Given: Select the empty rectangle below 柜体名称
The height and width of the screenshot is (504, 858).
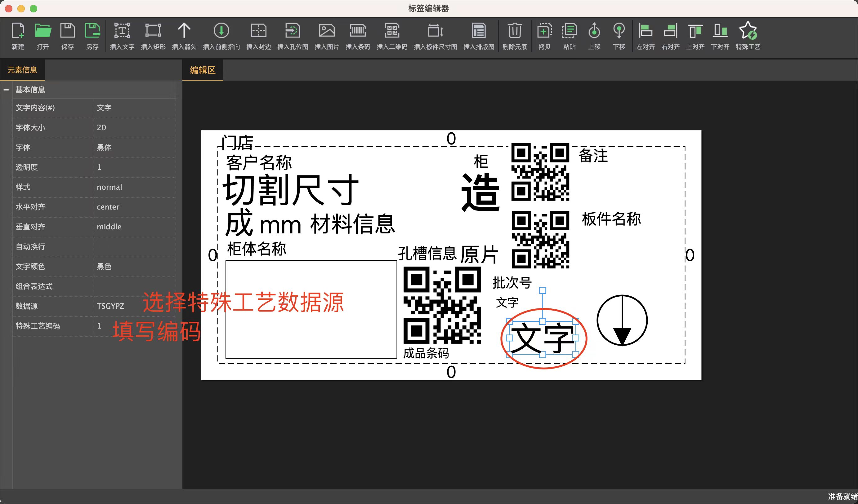Looking at the screenshot, I should 311,309.
